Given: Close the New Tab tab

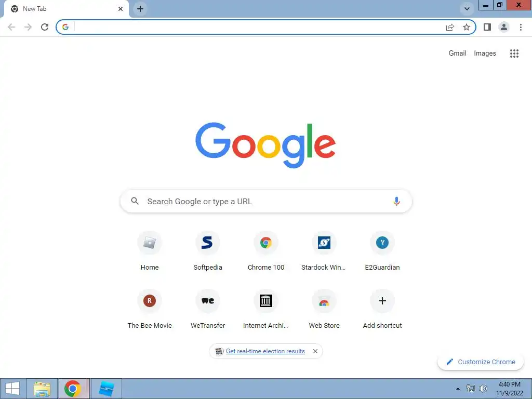Looking at the screenshot, I should [121, 9].
